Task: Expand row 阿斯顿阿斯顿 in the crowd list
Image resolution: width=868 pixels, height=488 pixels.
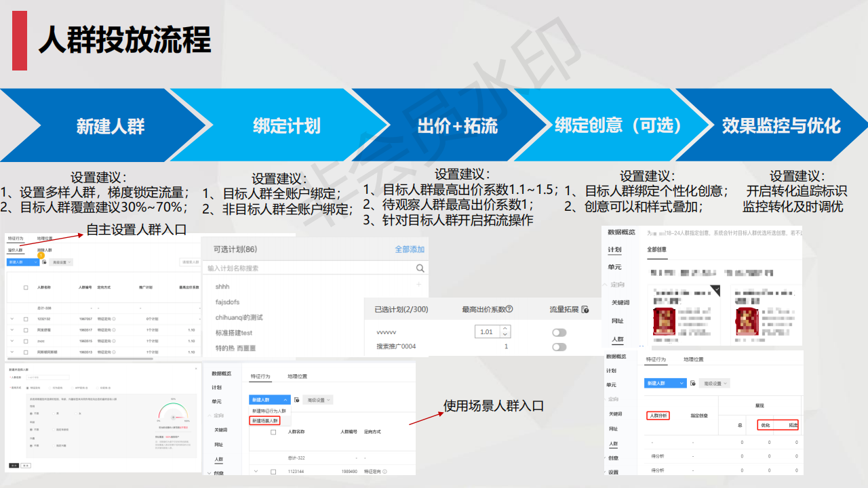Action: tap(12, 352)
